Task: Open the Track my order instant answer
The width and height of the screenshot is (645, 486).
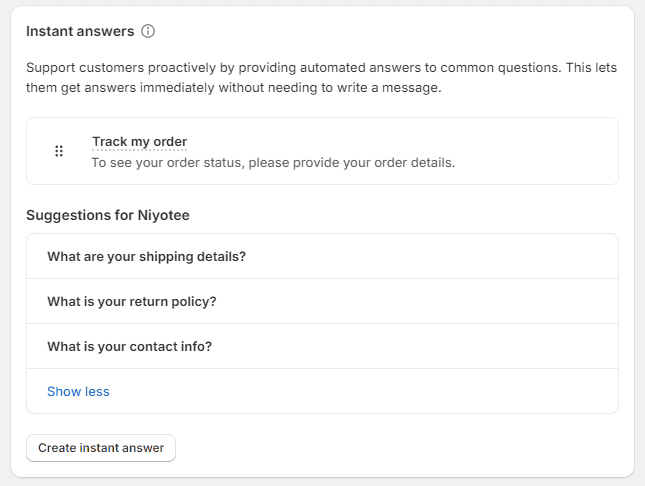Action: [139, 142]
